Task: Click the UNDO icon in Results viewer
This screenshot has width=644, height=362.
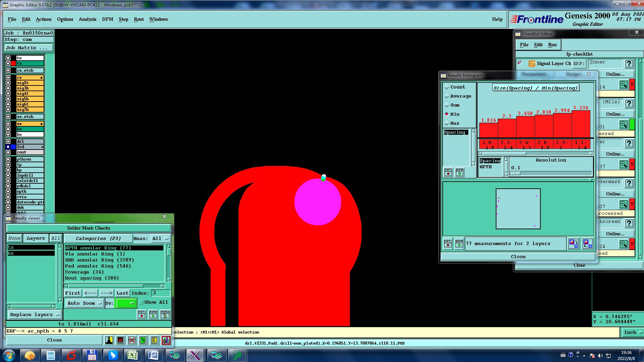Action: pyautogui.click(x=165, y=314)
